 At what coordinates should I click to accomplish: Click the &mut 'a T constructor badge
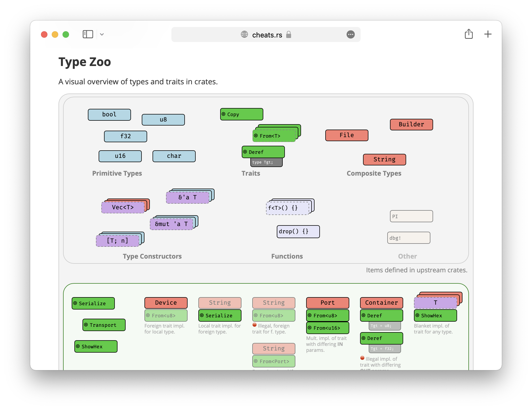[x=171, y=224]
